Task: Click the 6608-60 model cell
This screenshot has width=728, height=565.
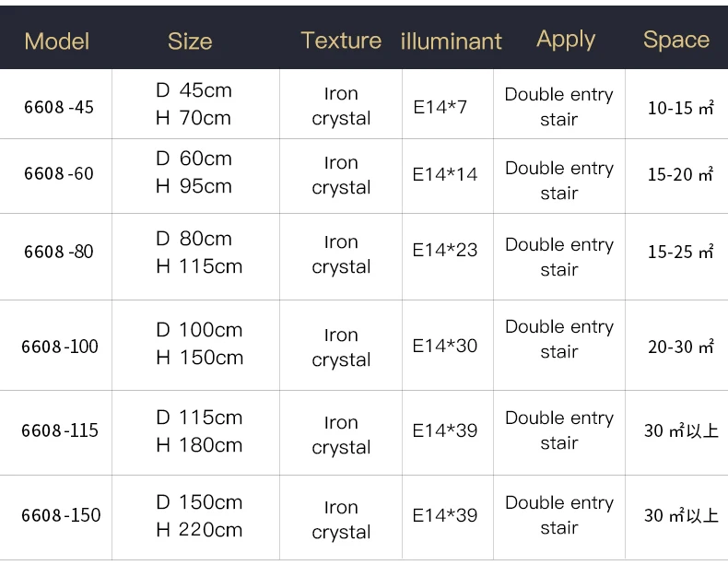Action: tap(59, 173)
